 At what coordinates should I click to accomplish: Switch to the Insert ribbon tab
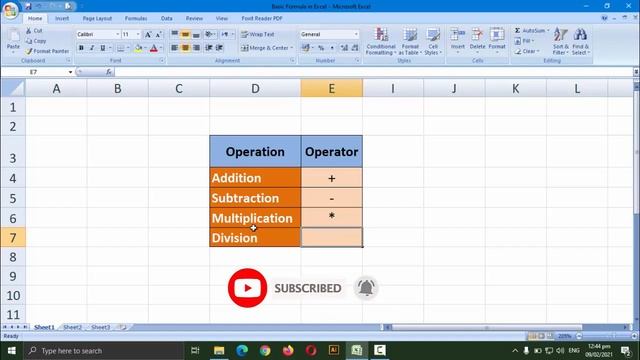62,18
